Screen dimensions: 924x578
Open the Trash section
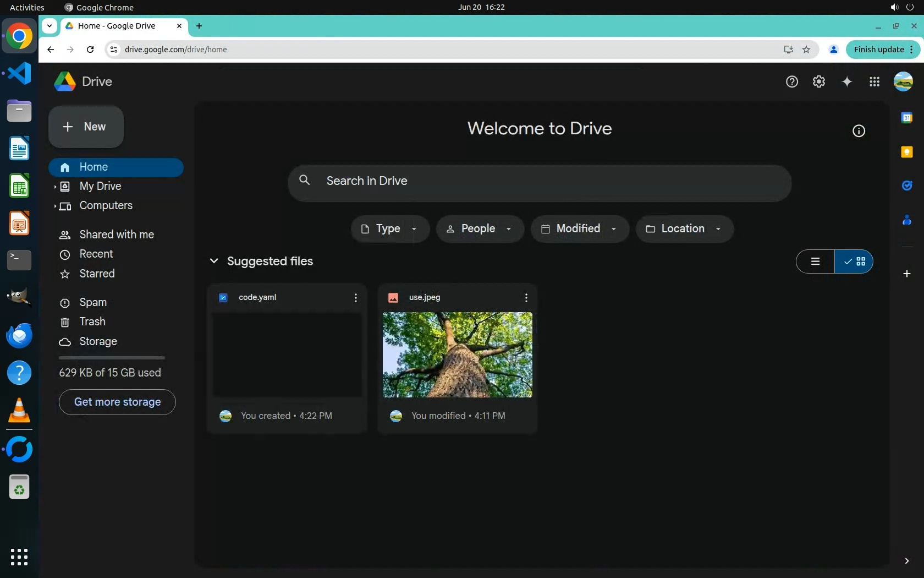point(92,321)
